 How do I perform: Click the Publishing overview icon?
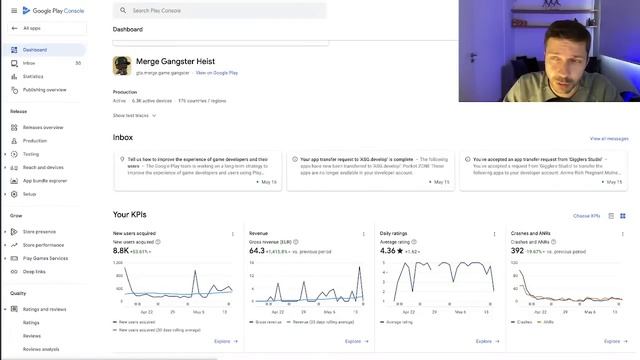(14, 90)
